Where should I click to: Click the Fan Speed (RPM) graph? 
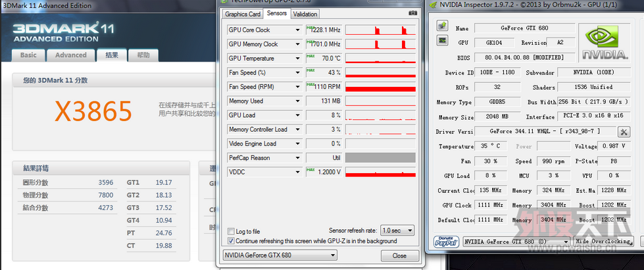pyautogui.click(x=380, y=87)
